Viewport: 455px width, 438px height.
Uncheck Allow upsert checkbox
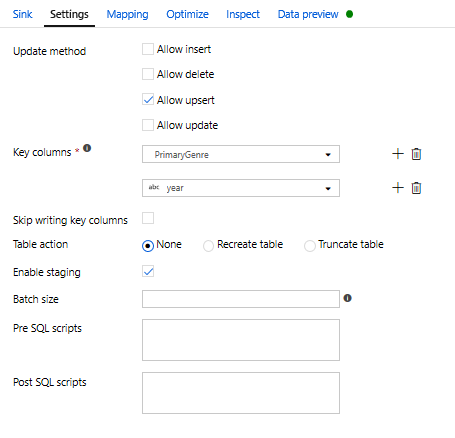pyautogui.click(x=148, y=100)
